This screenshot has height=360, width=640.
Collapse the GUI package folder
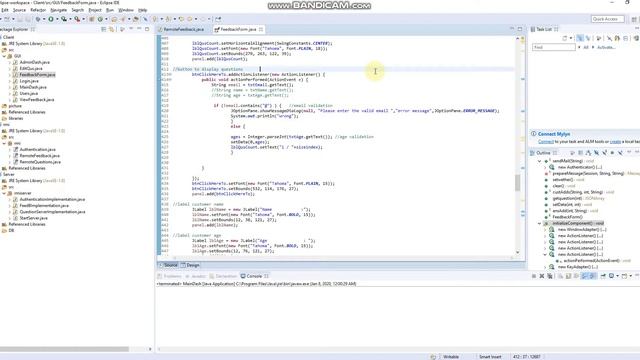pyautogui.click(x=4, y=56)
